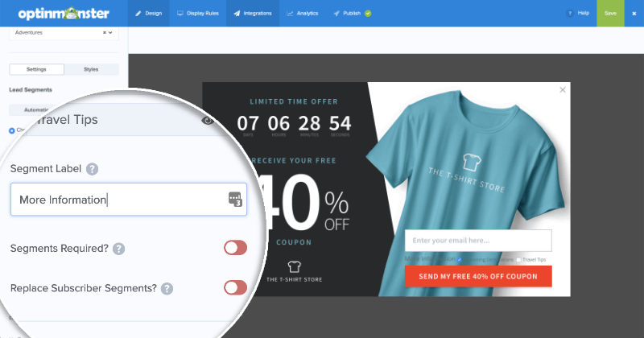Select the Styles sub-tab

pyautogui.click(x=91, y=69)
